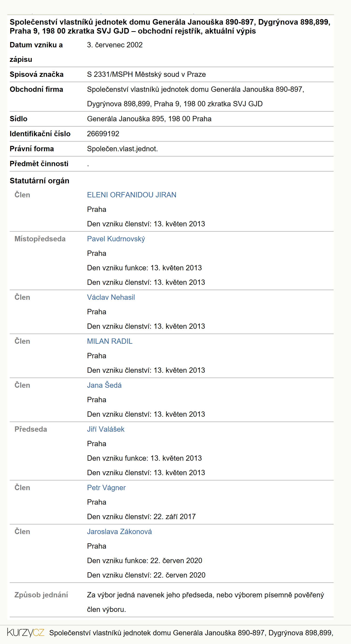Click the Statutární orgán section heading
The height and width of the screenshot is (644, 351).
[x=40, y=181]
